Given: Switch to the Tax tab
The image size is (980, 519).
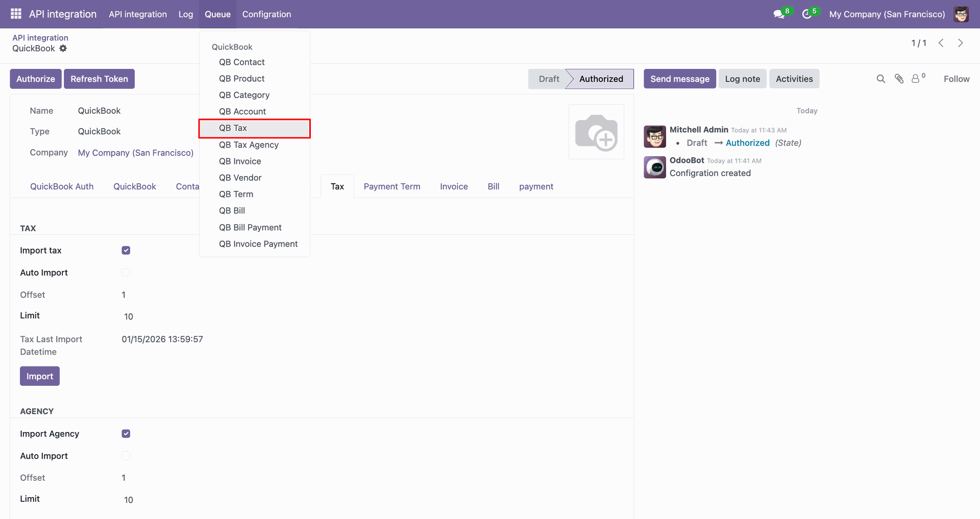Looking at the screenshot, I should (x=337, y=186).
